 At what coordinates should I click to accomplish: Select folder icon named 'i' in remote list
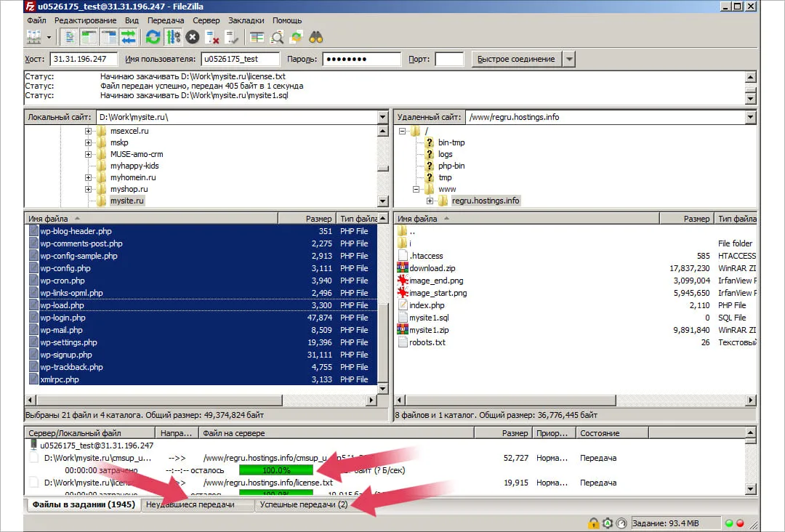click(403, 243)
